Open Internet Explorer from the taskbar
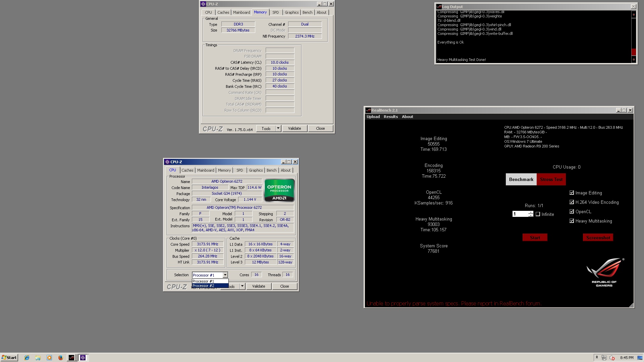Image resolution: width=644 pixels, height=362 pixels. coord(27,358)
